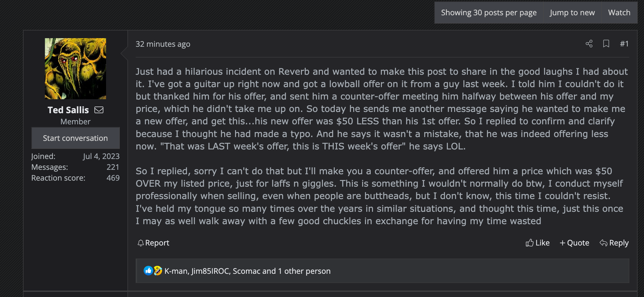Toggle Watch for this thread

[x=619, y=13]
